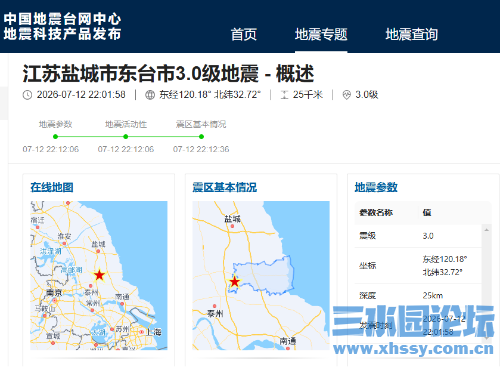This screenshot has height=367, width=500.
Task: Open the 首页 navigation tab
Action: pos(244,34)
